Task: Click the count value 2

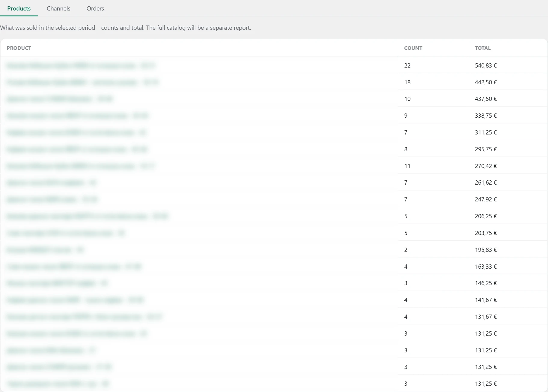Action: 406,250
